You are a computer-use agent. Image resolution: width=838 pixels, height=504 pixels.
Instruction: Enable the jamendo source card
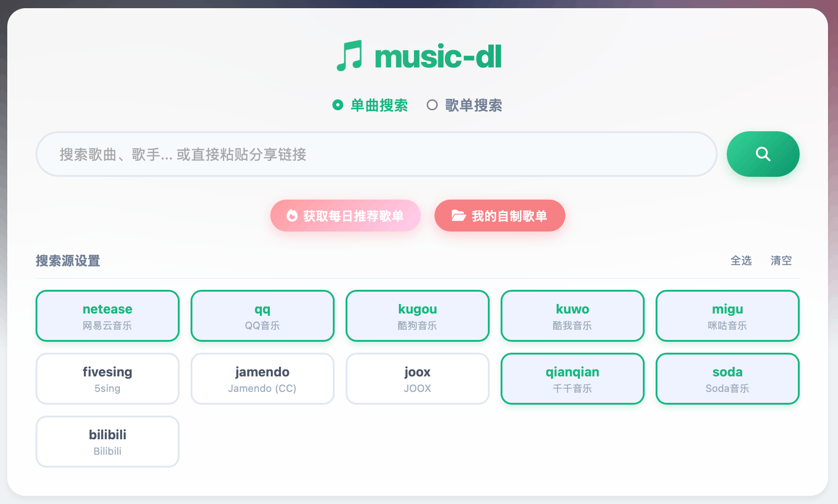point(262,379)
